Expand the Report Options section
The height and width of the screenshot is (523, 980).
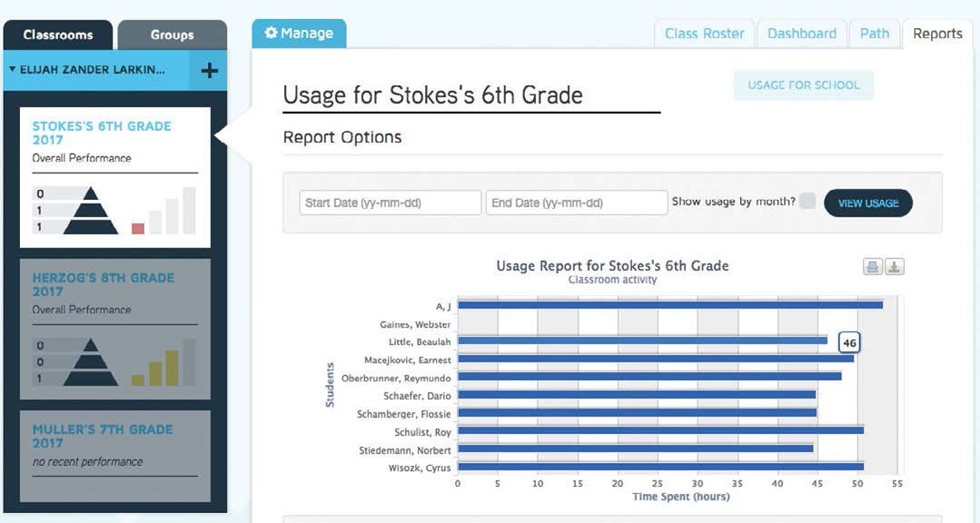(x=342, y=137)
